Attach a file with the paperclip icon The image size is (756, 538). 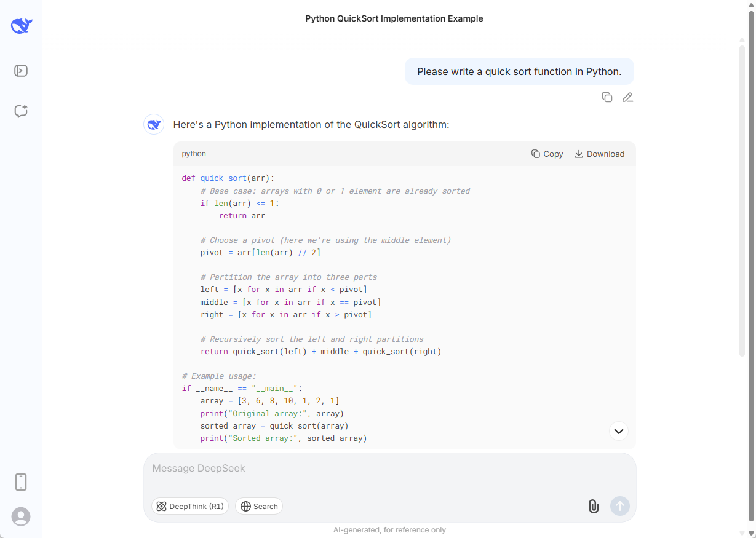(594, 506)
